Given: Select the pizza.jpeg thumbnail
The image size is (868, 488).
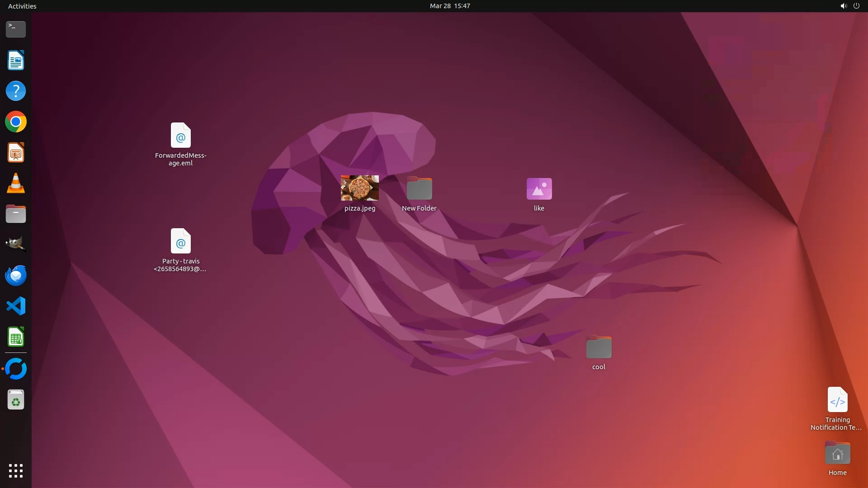Looking at the screenshot, I should pos(360,188).
